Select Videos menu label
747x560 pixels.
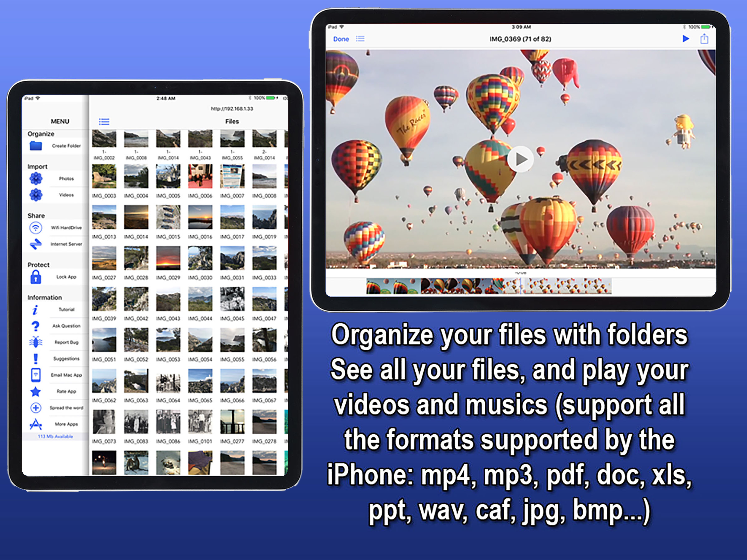click(66, 195)
